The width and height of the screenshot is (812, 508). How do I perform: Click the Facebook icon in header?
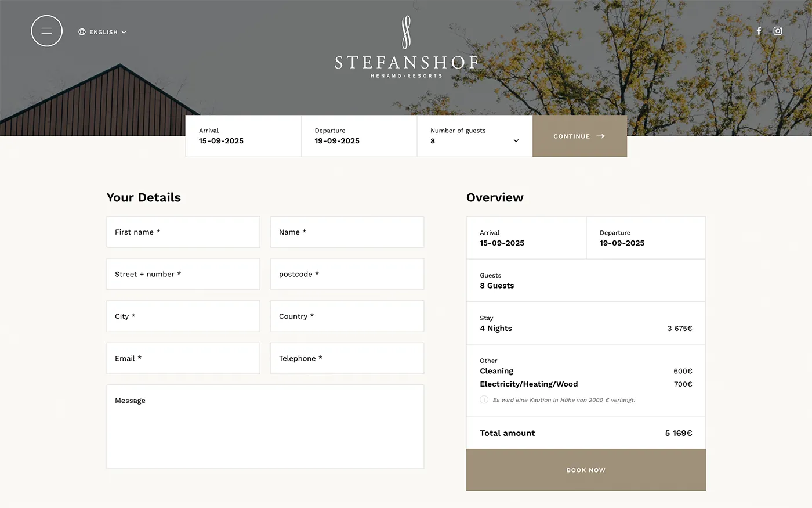tap(759, 31)
